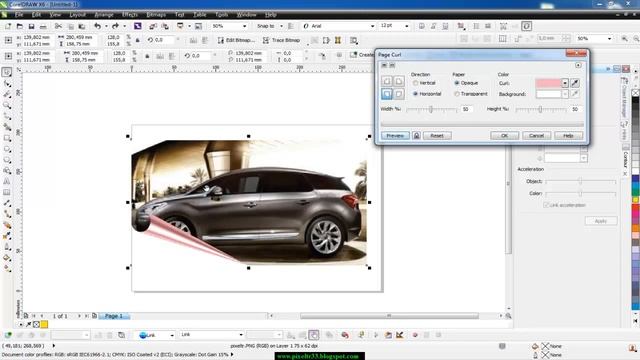This screenshot has width=640, height=360.
Task: Open the Curl color dropdown arrow
Action: click(565, 83)
